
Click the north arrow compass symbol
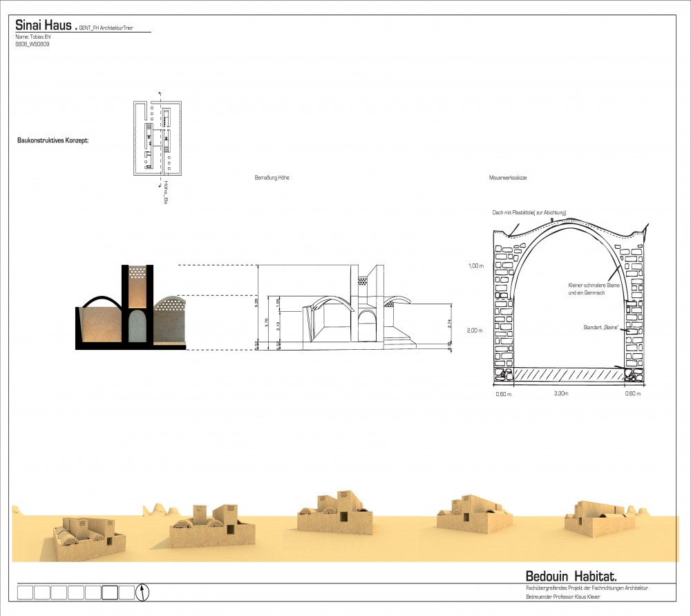[144, 592]
